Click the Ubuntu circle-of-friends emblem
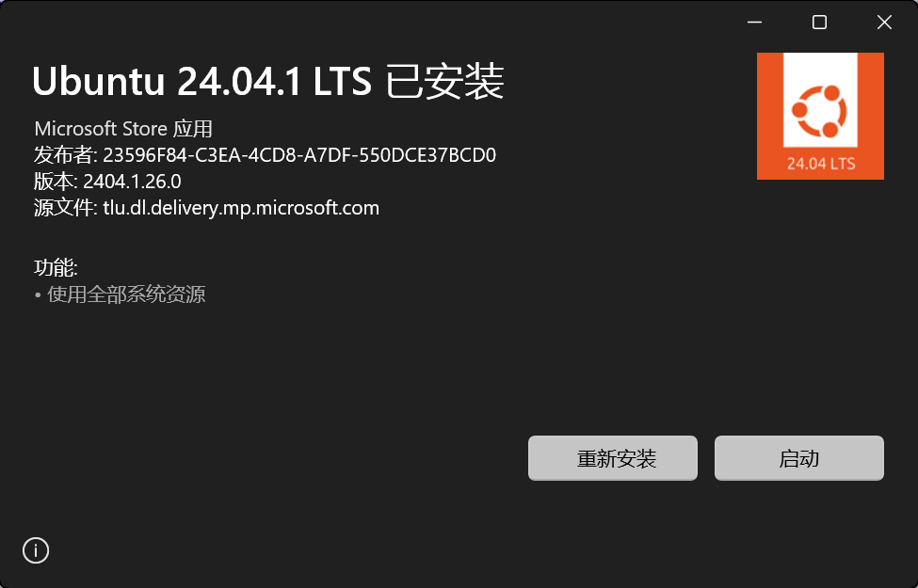Viewport: 918px width, 588px height. point(820,111)
